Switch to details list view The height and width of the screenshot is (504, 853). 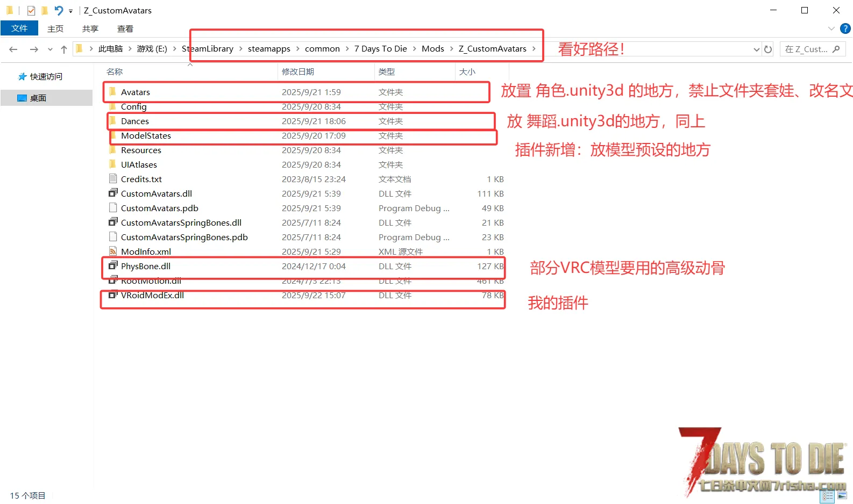pos(828,496)
